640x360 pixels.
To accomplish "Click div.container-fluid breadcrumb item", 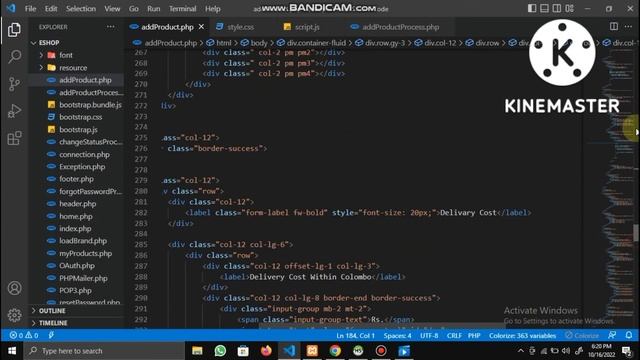I will pyautogui.click(x=311, y=43).
